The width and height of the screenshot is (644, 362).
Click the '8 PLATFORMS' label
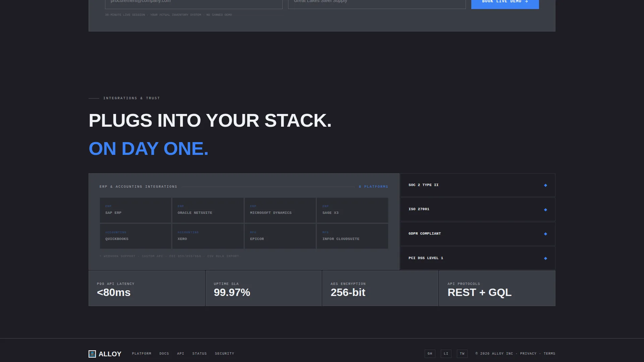[x=373, y=187]
